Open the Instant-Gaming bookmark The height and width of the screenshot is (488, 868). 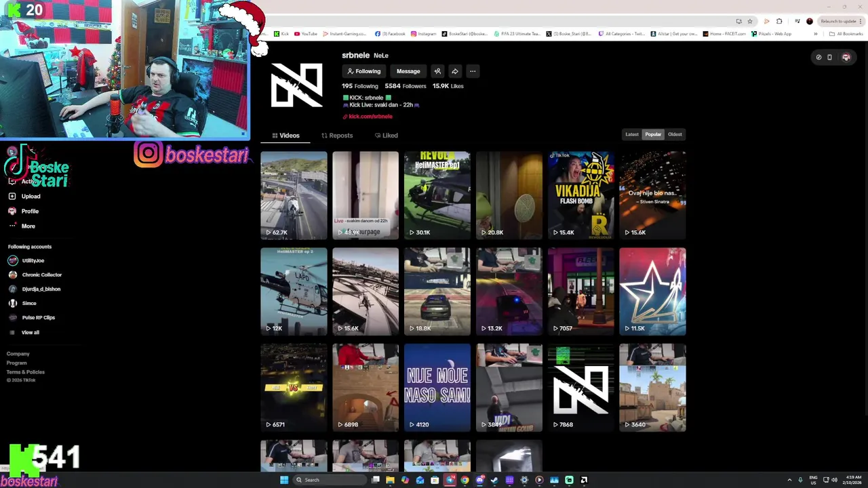(x=344, y=34)
